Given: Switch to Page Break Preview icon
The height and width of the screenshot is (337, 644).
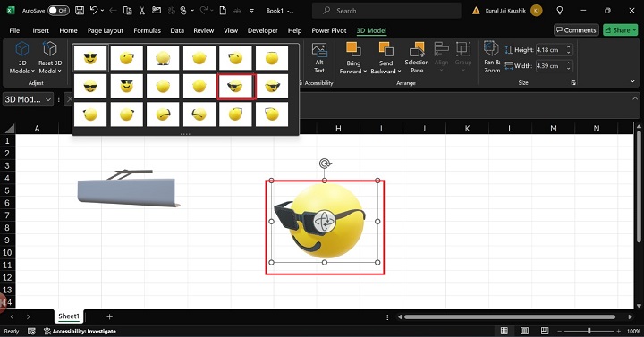Looking at the screenshot, I should pos(545,331).
